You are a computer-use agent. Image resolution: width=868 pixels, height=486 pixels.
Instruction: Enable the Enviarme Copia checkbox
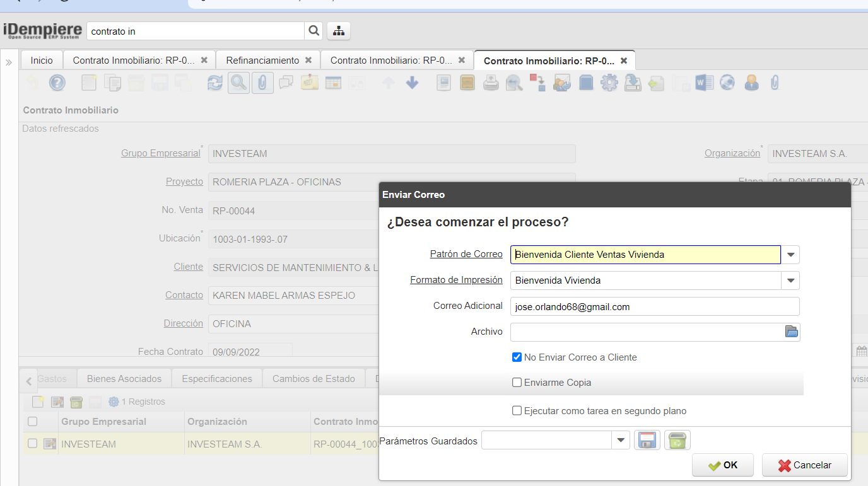pos(517,383)
